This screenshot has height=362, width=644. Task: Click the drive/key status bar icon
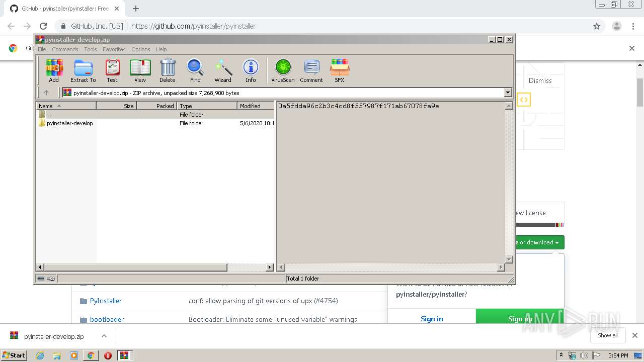(x=46, y=279)
